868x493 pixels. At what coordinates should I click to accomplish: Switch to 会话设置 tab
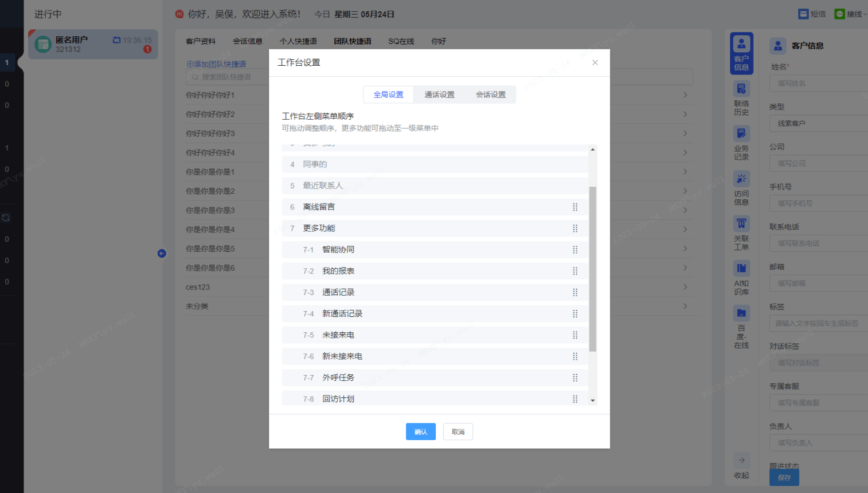click(x=490, y=94)
